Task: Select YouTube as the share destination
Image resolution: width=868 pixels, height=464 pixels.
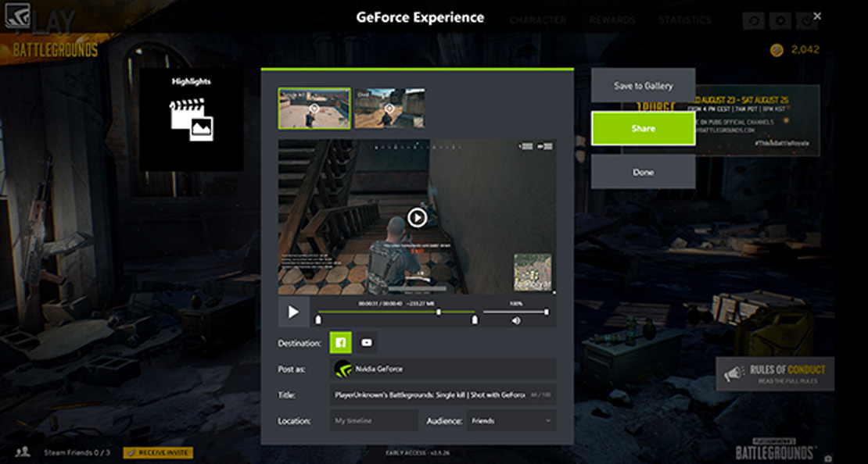Action: tap(367, 343)
